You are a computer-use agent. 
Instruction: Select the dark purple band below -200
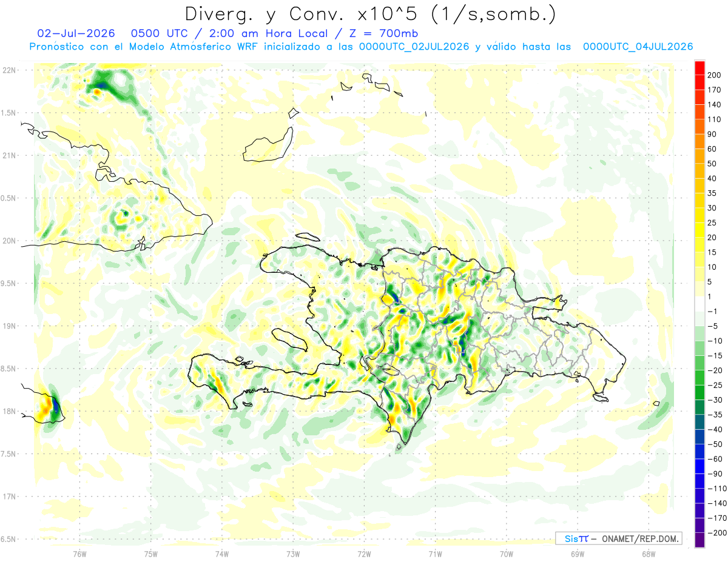click(700, 540)
